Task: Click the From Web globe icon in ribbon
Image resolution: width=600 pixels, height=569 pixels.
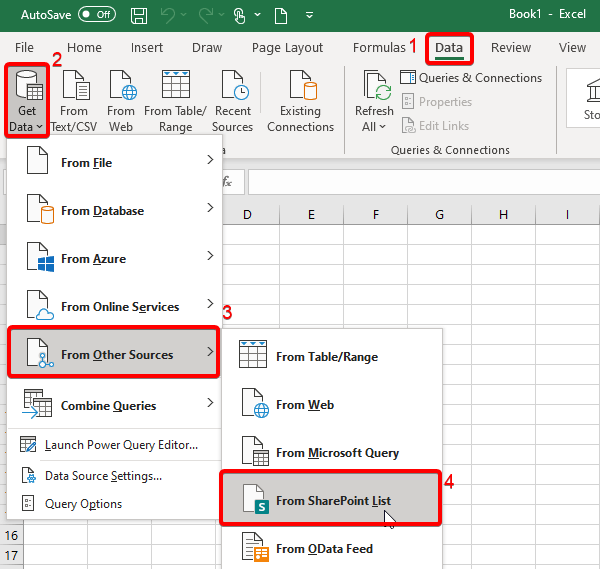Action: (x=121, y=87)
